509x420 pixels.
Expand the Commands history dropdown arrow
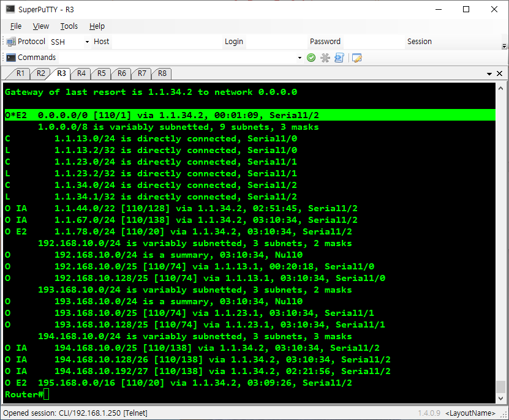(x=300, y=58)
